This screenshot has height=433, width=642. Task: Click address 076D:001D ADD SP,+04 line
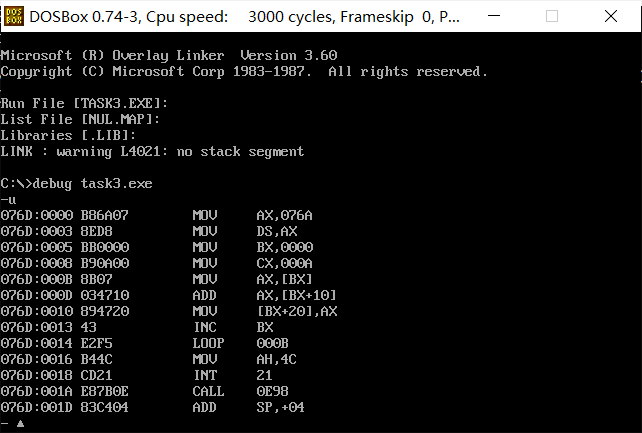coord(153,407)
